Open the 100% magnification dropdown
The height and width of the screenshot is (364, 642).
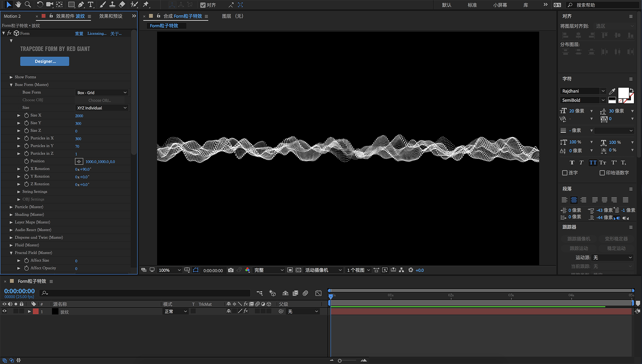pyautogui.click(x=169, y=270)
